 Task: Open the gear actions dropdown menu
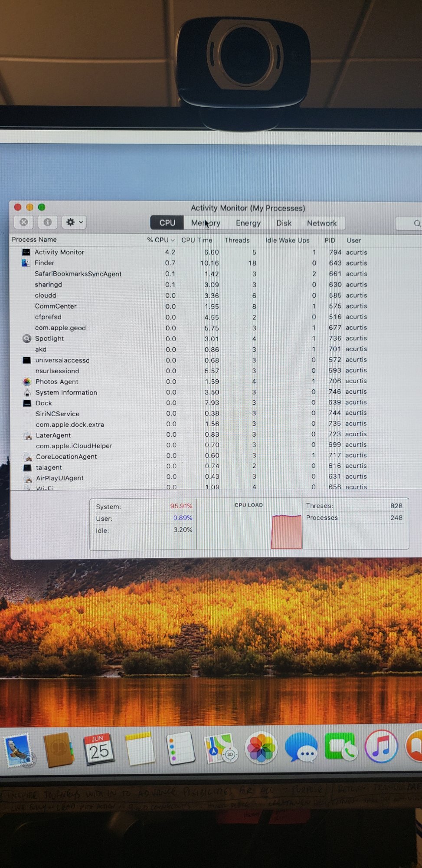tap(74, 222)
